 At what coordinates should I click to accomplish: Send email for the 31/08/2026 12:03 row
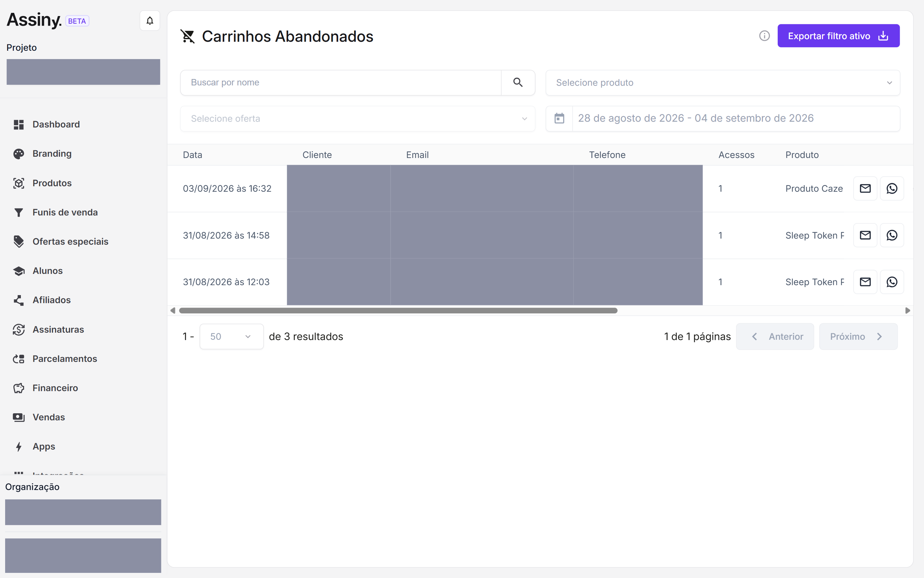tap(865, 282)
